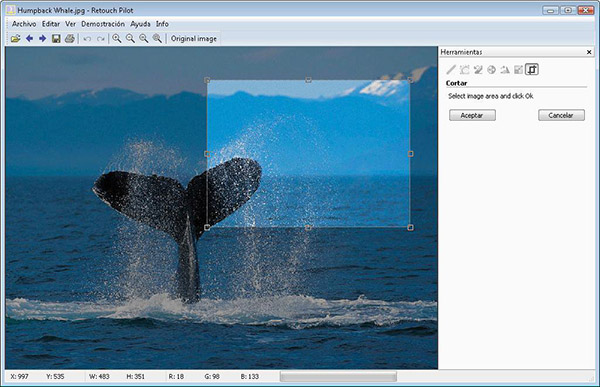Select the triangle rotate tool icon
Screen dimensions: 600x387
click(505, 70)
